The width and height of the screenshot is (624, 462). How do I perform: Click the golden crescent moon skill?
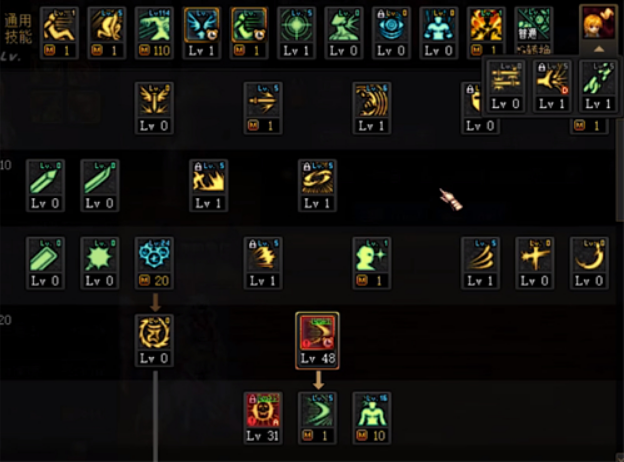(589, 263)
